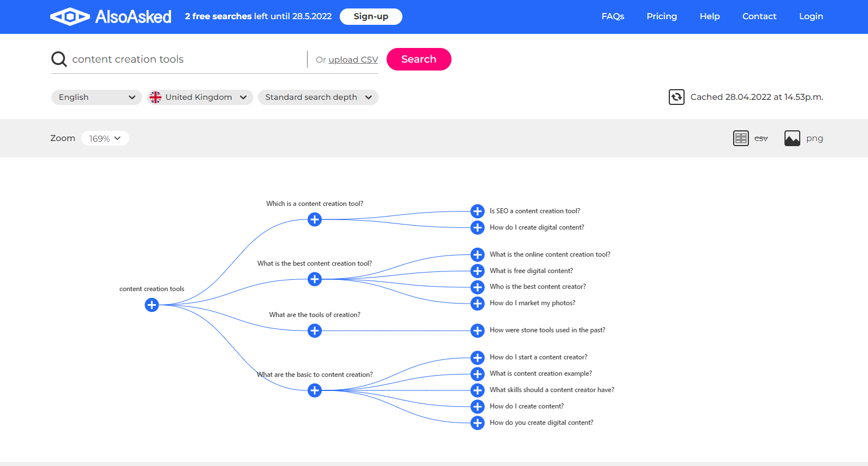
Task: Expand 'What is the best content creation tool?' node
Action: (x=315, y=279)
